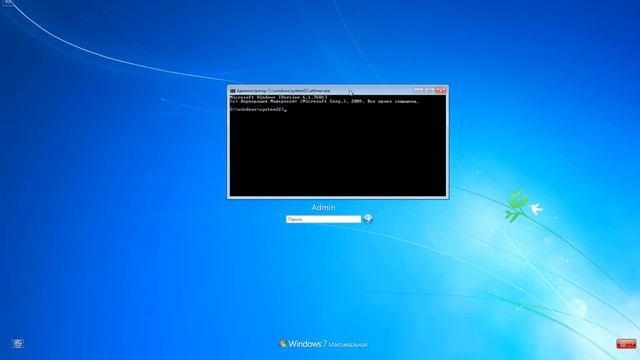The image size is (640, 360).
Task: Open the command prompt window system menu icon
Action: tap(233, 91)
